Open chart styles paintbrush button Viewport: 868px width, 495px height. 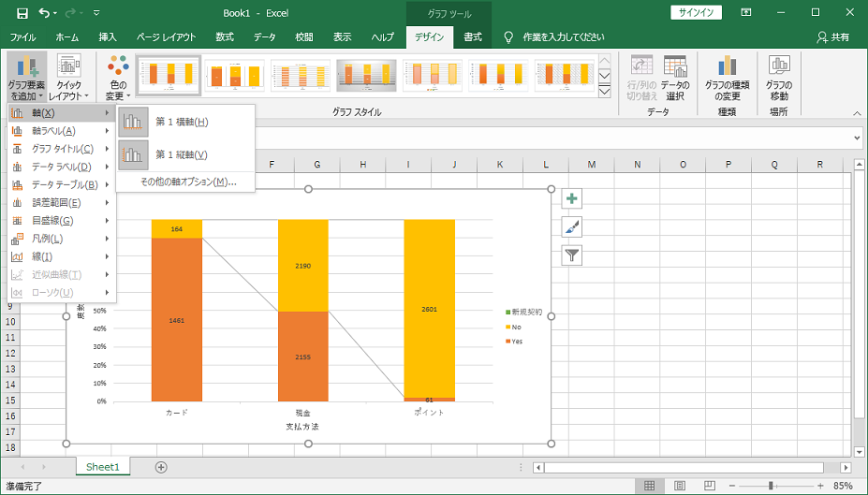tap(572, 226)
